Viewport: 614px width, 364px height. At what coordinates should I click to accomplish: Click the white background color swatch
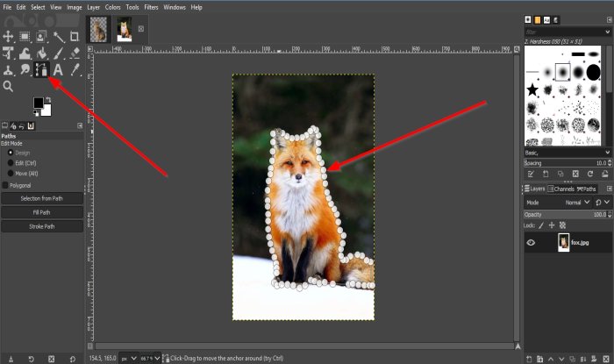46,111
